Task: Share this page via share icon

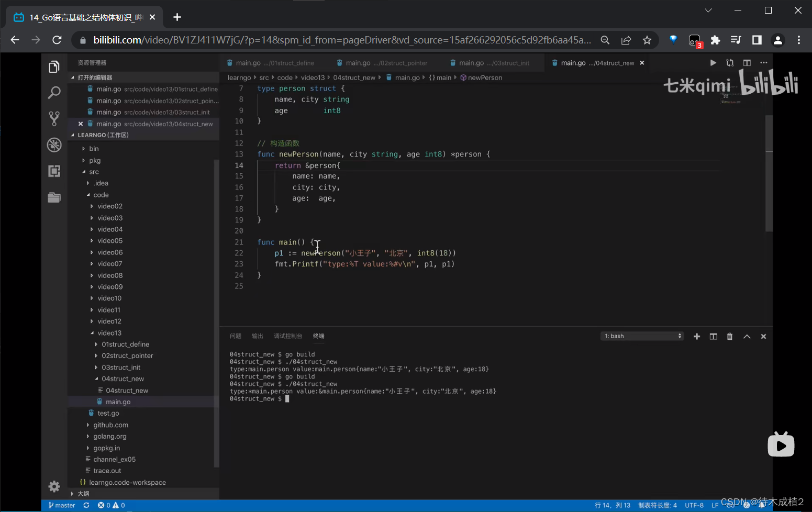Action: tap(626, 40)
